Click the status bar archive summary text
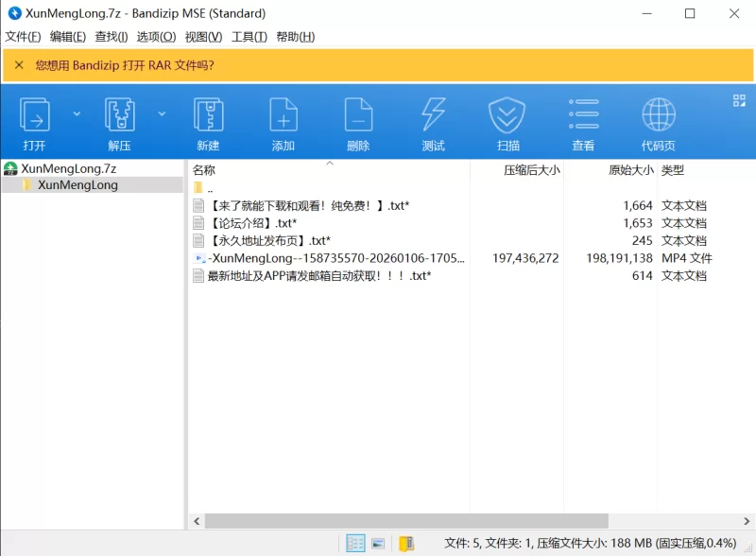 tap(590, 544)
